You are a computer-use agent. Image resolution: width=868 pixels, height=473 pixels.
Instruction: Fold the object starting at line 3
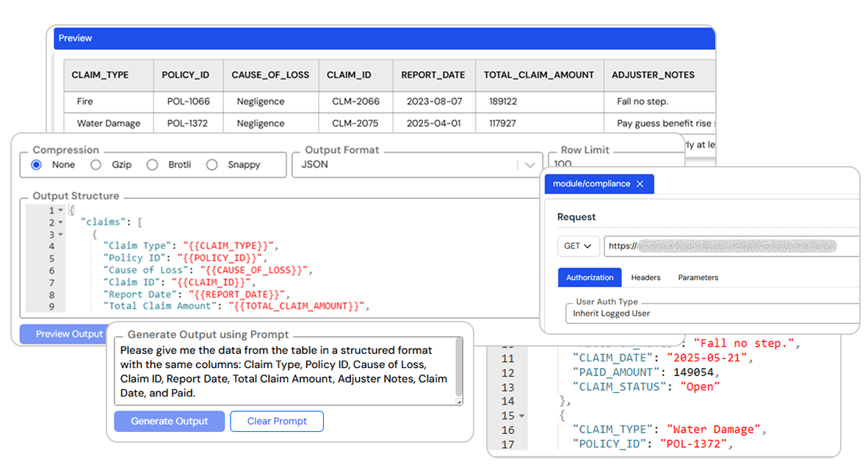point(60,234)
